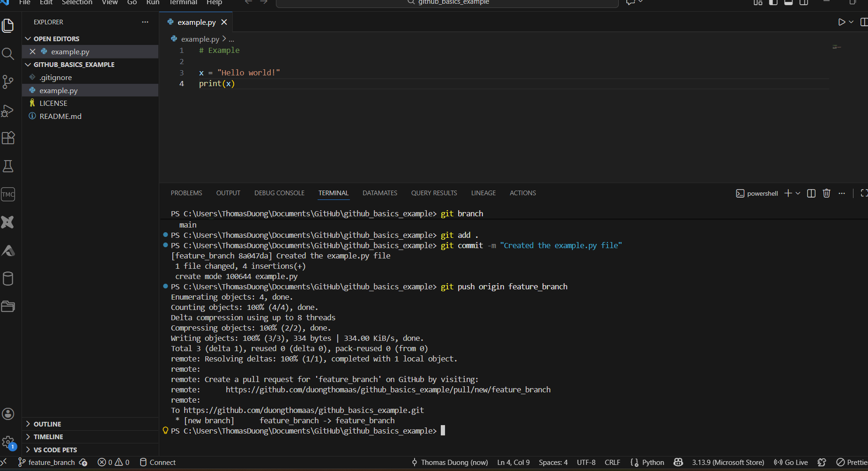This screenshot has height=471, width=868.
Task: Run Python file play button
Action: [x=841, y=22]
